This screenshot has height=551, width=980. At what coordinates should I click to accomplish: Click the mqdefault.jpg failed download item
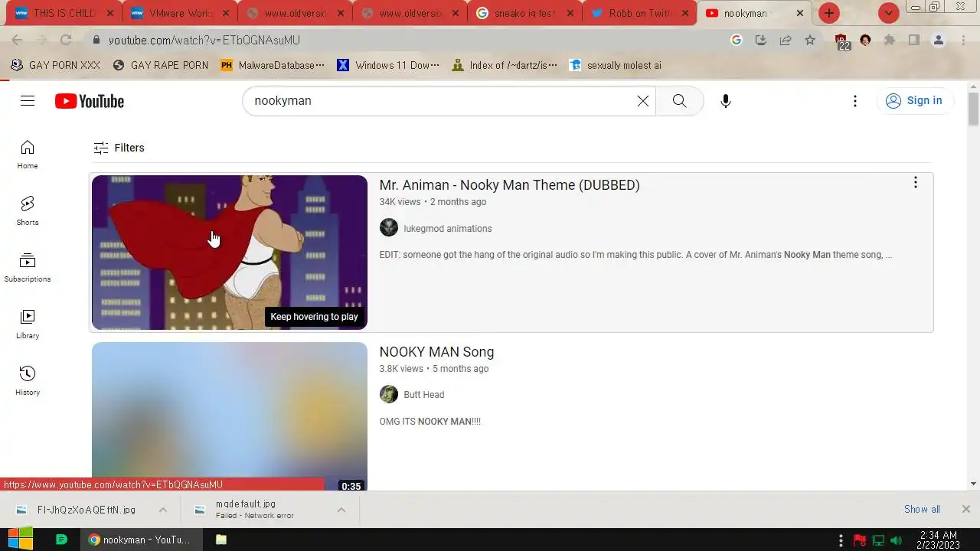pos(256,510)
